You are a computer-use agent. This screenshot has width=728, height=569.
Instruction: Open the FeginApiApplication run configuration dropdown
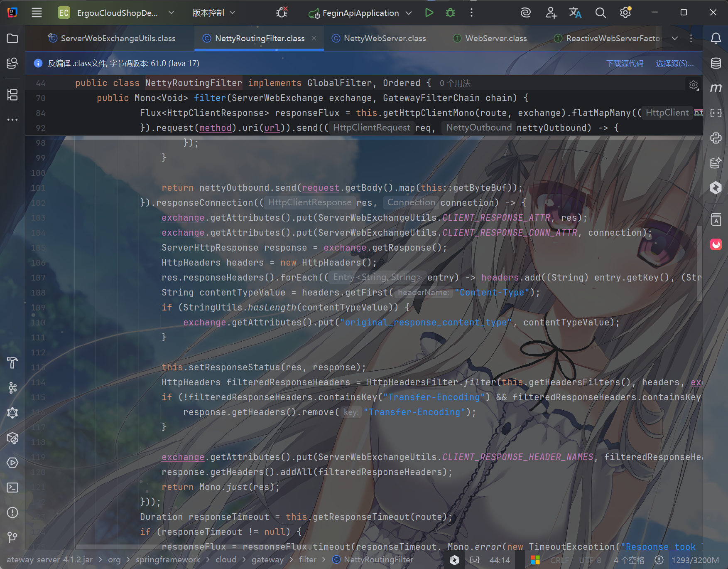click(x=360, y=13)
